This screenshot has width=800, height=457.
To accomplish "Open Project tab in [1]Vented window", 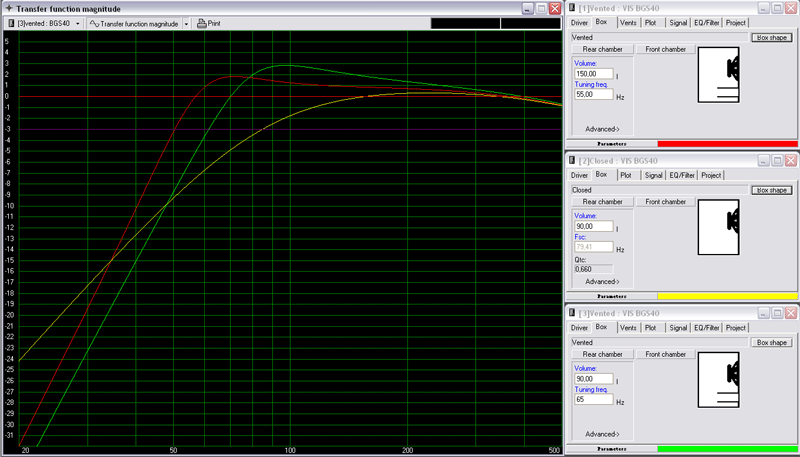I will point(736,23).
